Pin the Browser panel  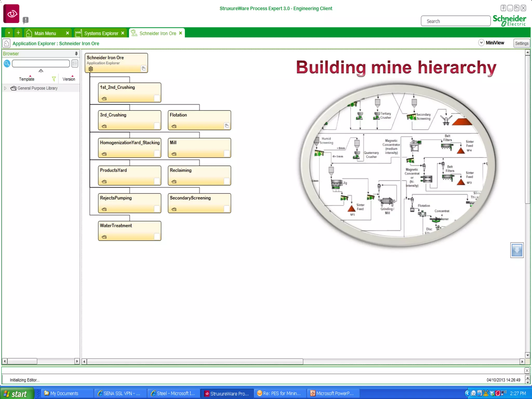pyautogui.click(x=76, y=54)
